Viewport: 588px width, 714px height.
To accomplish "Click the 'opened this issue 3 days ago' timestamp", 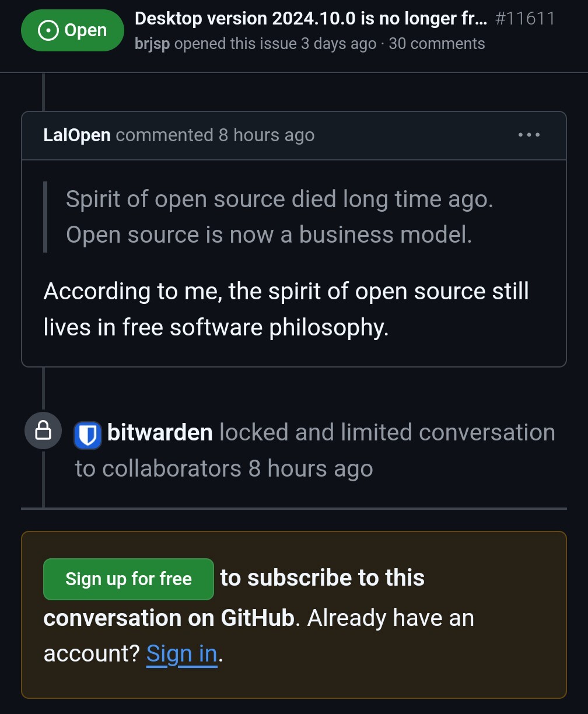I will click(275, 44).
